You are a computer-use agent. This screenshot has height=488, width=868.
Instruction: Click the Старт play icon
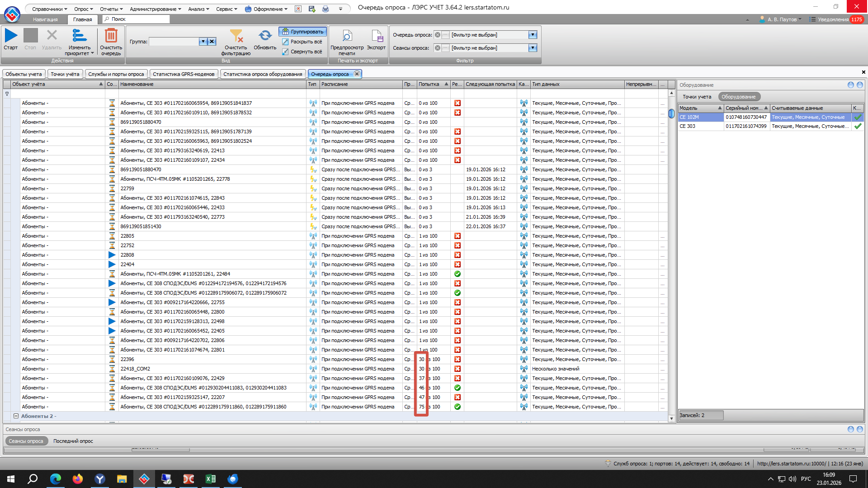(11, 36)
